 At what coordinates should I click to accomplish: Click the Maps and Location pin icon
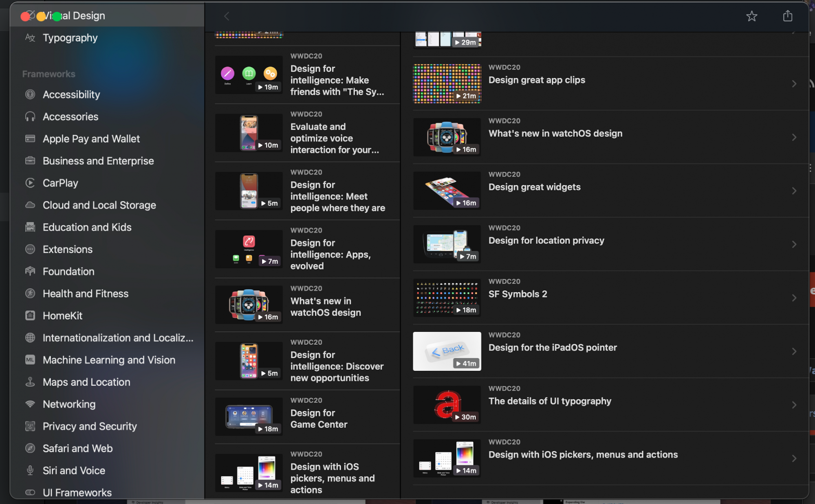click(30, 382)
